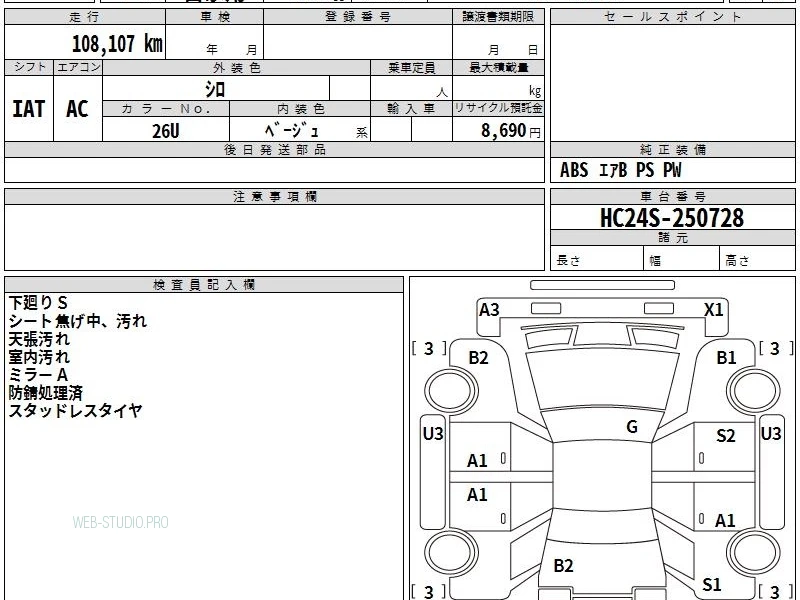Select note 防錆処理済
The image size is (800, 600).
[45, 393]
